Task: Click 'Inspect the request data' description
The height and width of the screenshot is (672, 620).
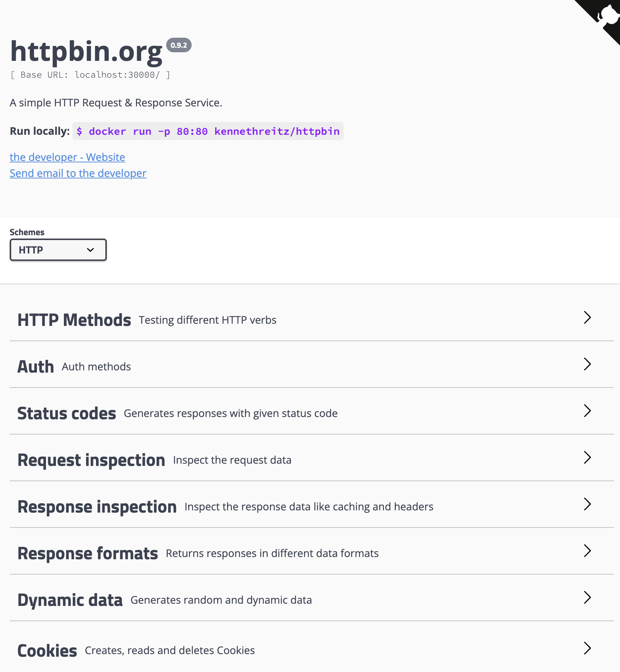Action: point(232,460)
